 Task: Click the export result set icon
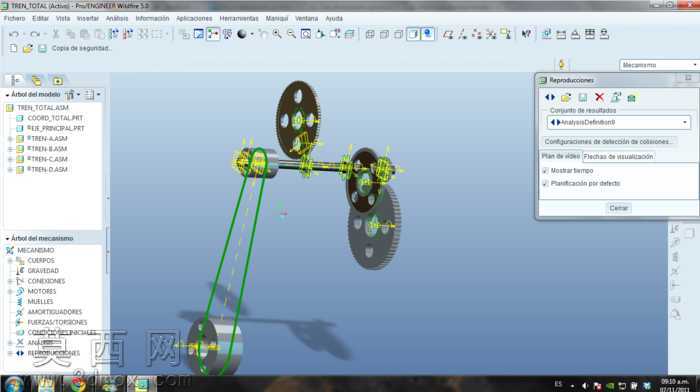[x=616, y=97]
